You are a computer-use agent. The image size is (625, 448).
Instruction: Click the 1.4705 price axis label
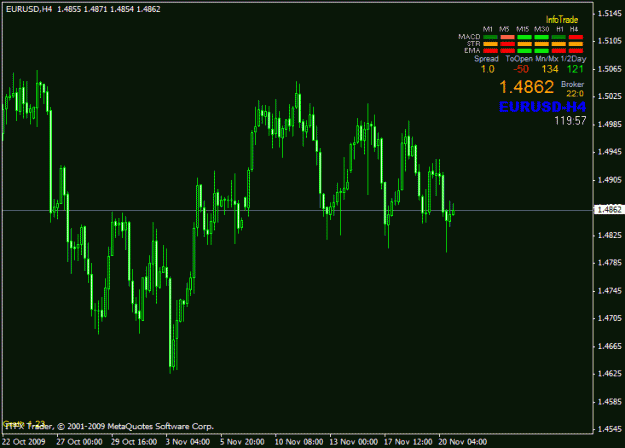tap(610, 318)
